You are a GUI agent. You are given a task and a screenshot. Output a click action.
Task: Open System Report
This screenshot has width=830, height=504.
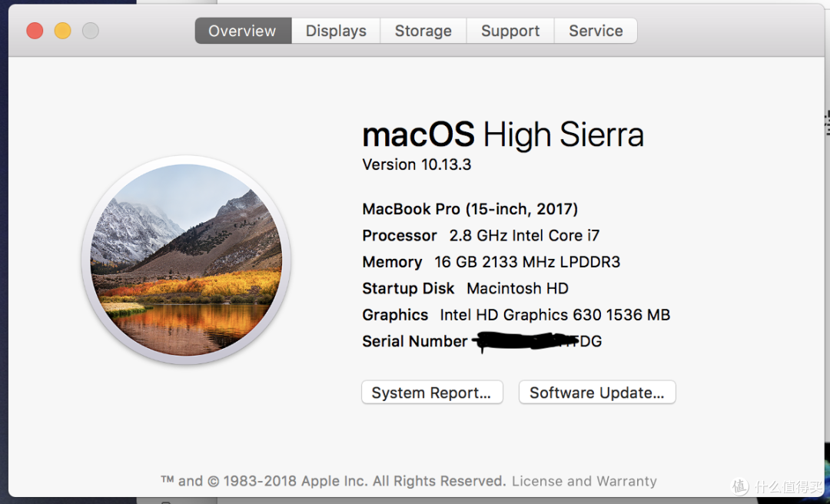(x=432, y=393)
